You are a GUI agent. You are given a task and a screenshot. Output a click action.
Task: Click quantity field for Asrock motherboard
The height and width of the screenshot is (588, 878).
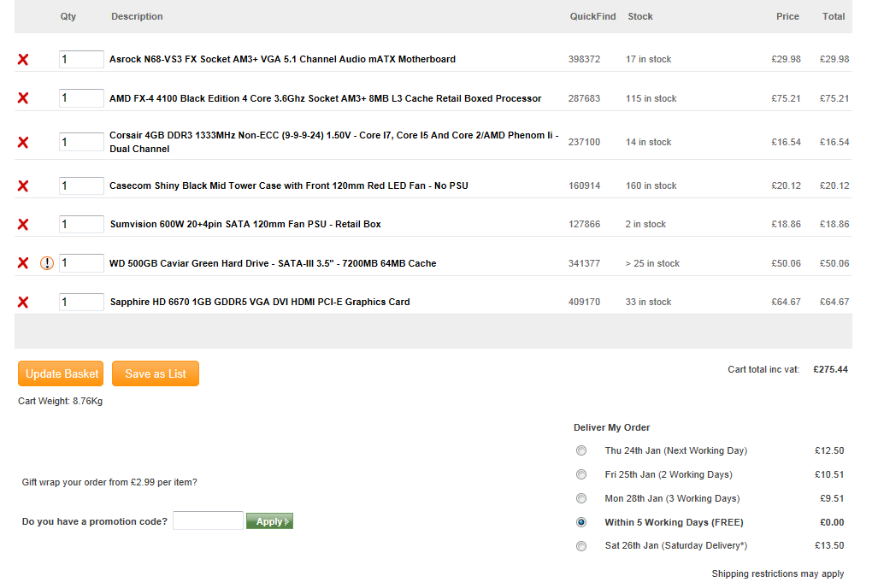(81, 59)
